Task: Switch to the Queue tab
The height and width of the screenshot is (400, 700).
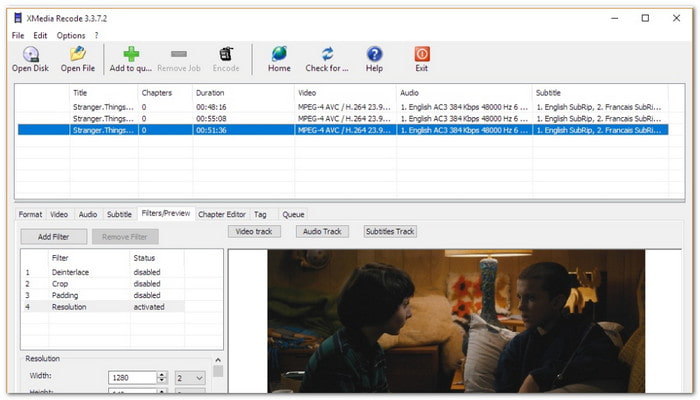Action: 293,214
